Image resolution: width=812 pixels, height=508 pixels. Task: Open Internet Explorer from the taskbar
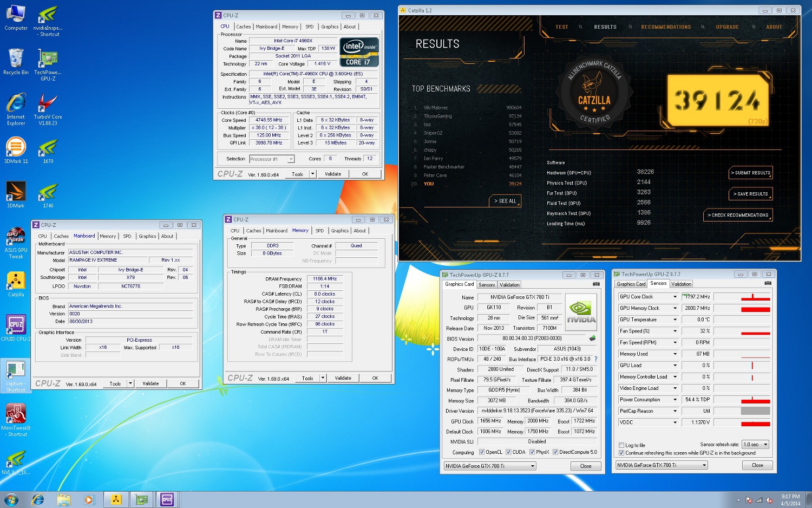click(38, 499)
